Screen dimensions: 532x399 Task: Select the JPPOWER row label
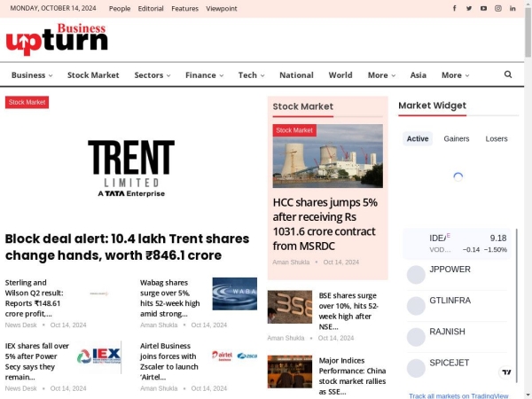coord(450,270)
